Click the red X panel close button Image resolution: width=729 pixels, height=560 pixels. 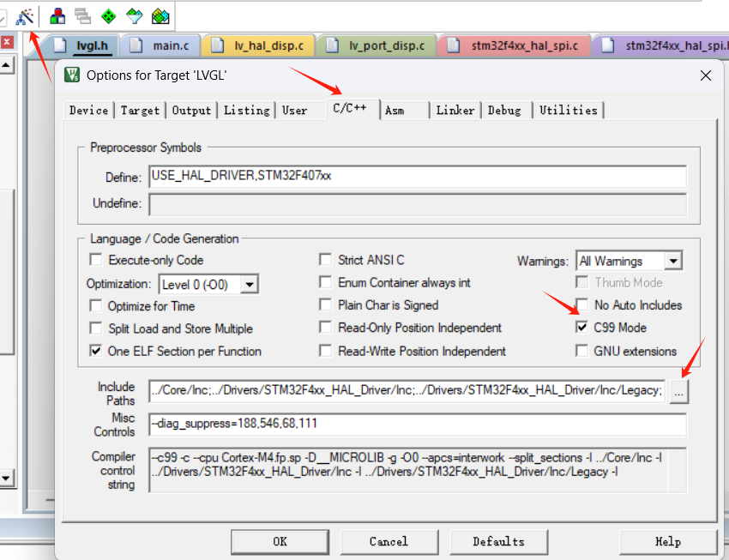tap(7, 42)
